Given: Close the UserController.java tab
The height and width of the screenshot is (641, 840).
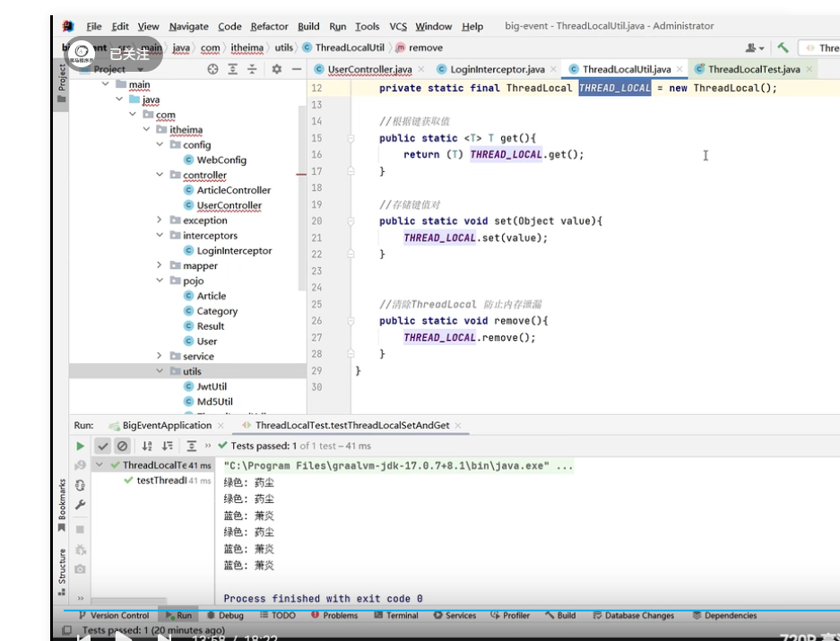Looking at the screenshot, I should tap(421, 69).
